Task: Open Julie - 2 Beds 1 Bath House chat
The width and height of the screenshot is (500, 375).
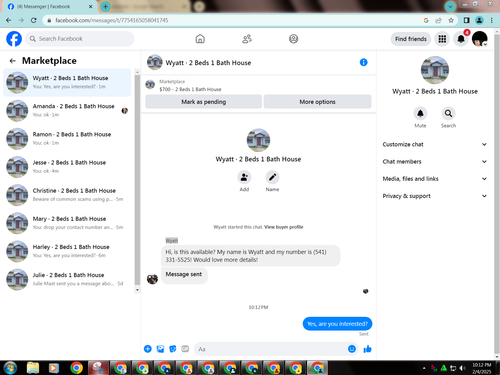Action: coord(67,279)
